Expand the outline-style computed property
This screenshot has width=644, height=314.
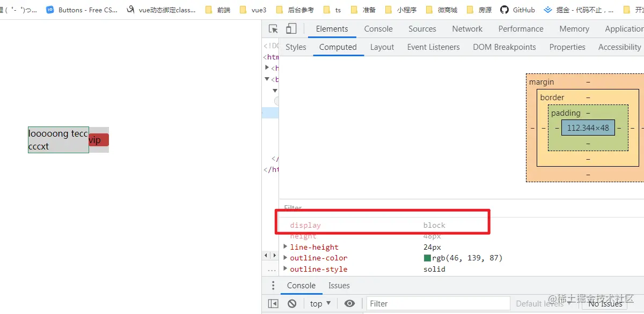point(286,269)
